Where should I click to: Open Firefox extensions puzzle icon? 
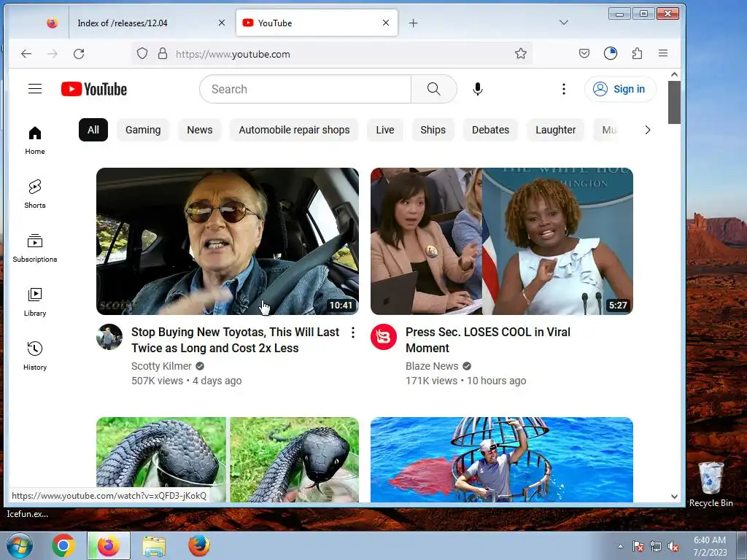click(637, 54)
